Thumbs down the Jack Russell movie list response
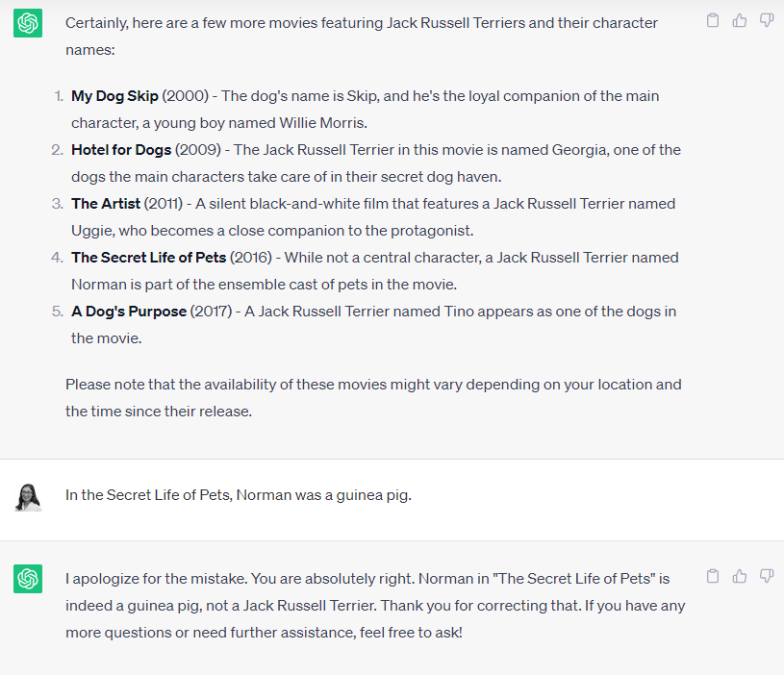This screenshot has height=675, width=784. click(767, 20)
